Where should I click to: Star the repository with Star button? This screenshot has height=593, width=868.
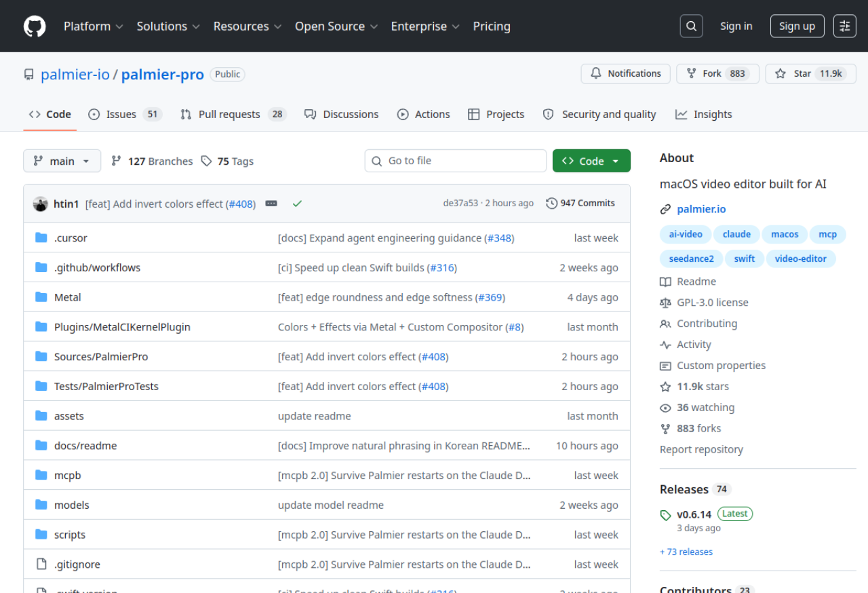click(x=811, y=73)
